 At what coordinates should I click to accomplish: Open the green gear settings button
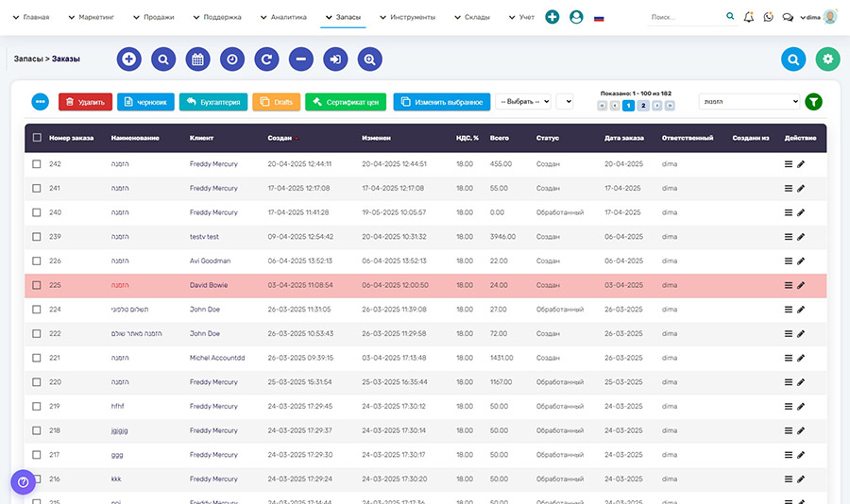tap(827, 59)
